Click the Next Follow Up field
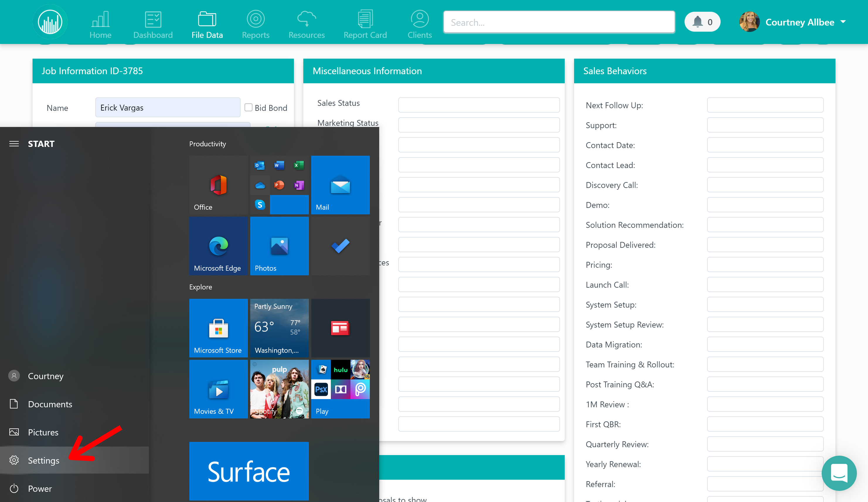Screen dimensions: 868x502 765,105
